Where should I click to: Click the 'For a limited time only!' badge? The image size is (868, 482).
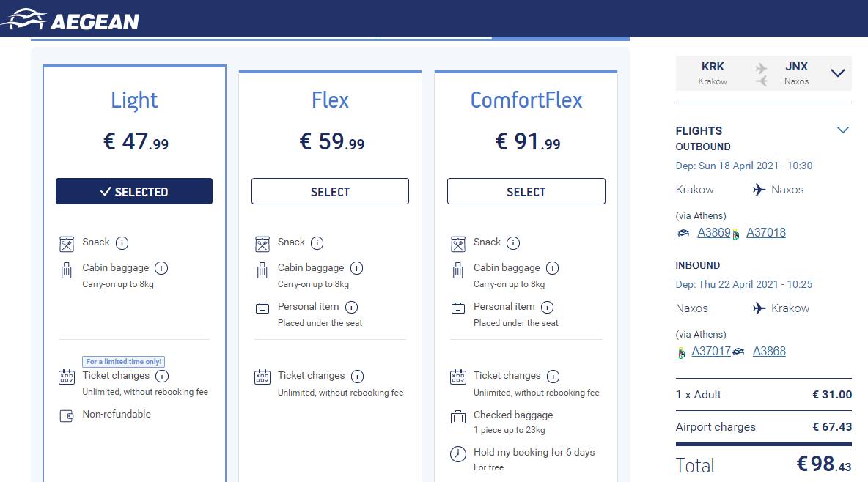[x=123, y=361]
